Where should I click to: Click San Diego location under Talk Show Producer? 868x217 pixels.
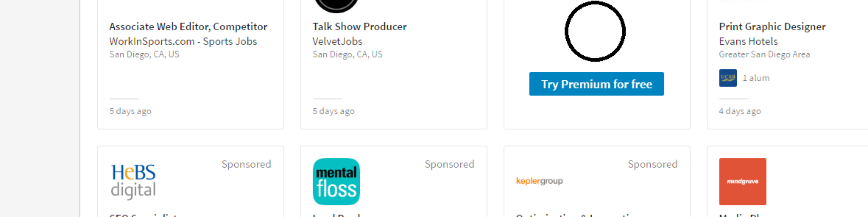[x=347, y=55]
